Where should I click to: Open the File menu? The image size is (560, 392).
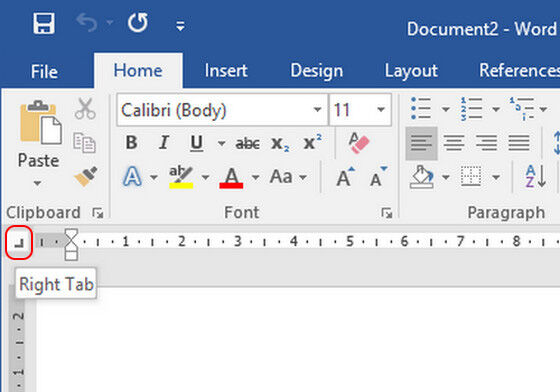click(x=44, y=72)
